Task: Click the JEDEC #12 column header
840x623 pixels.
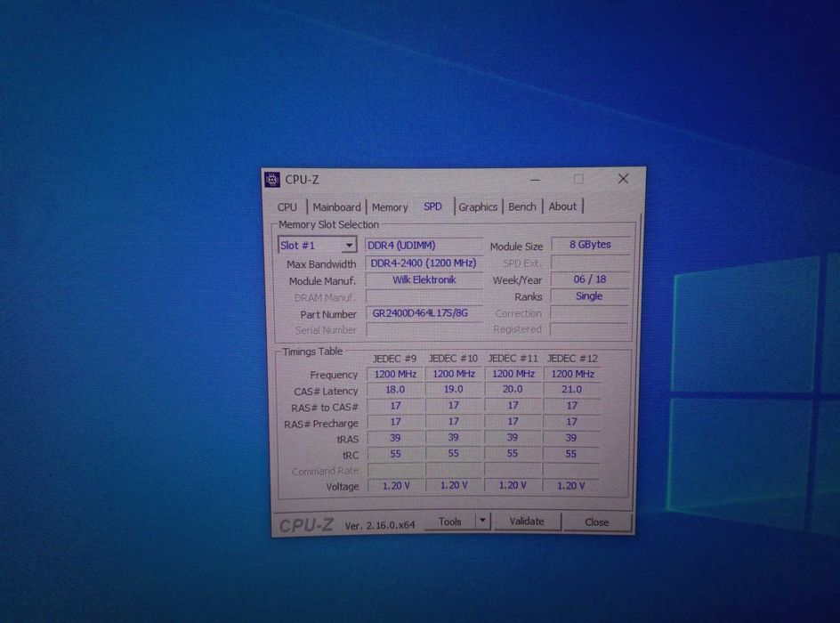Action: coord(572,359)
